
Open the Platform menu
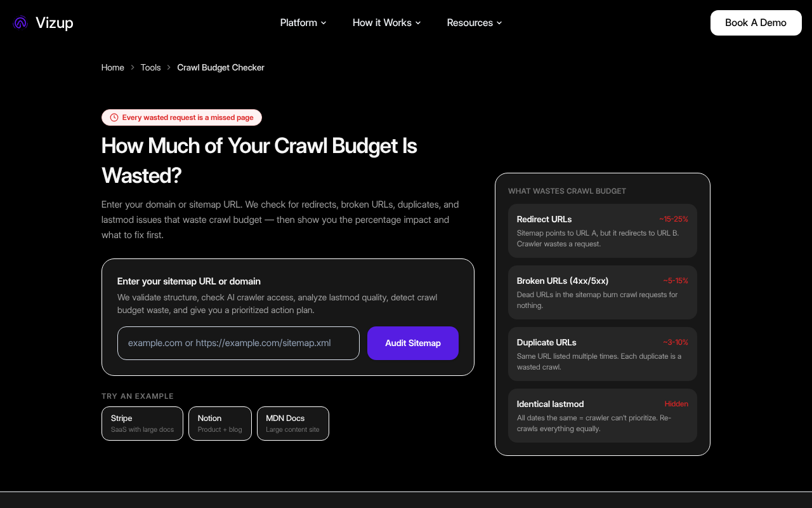pyautogui.click(x=298, y=23)
